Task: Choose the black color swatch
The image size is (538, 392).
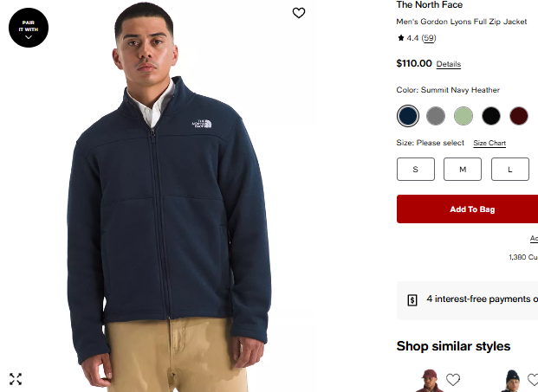Action: point(491,116)
